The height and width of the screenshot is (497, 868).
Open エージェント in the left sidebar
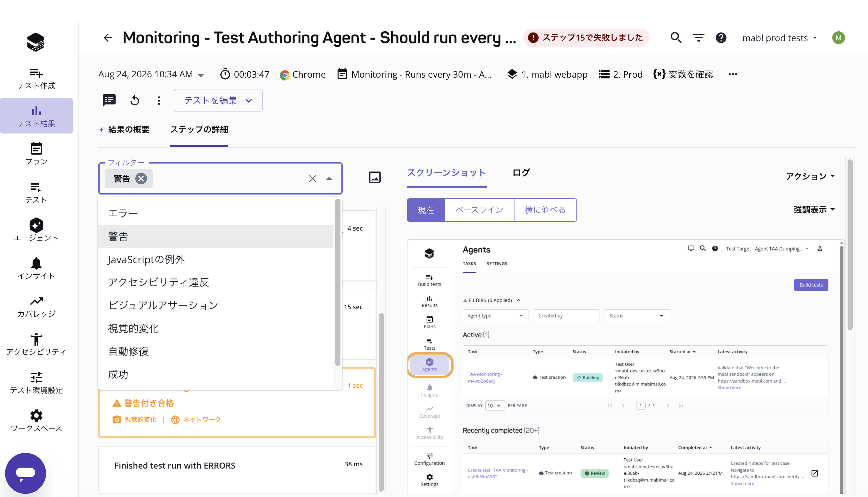[x=36, y=230]
